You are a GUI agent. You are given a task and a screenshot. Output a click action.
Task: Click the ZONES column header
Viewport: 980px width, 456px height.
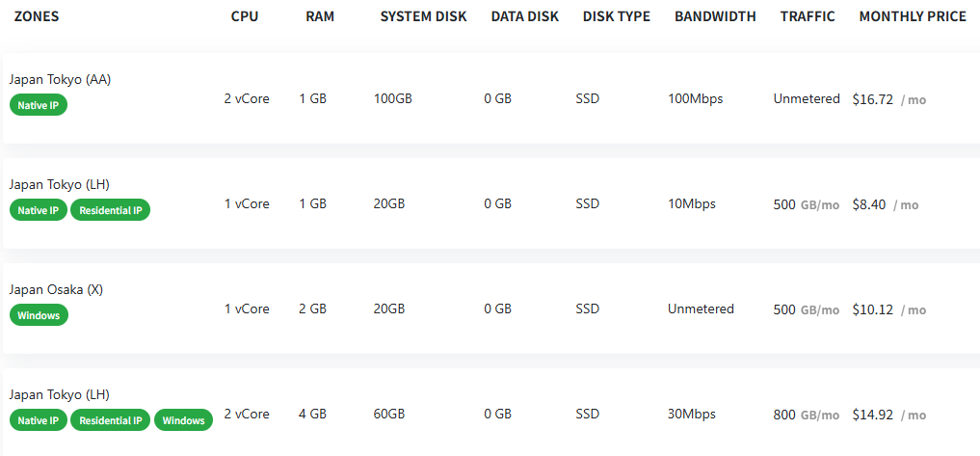point(37,17)
